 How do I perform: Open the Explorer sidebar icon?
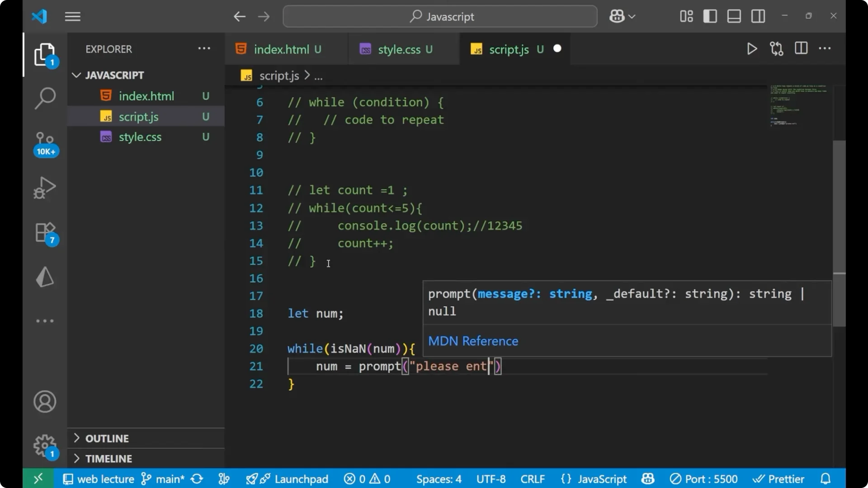[45, 54]
